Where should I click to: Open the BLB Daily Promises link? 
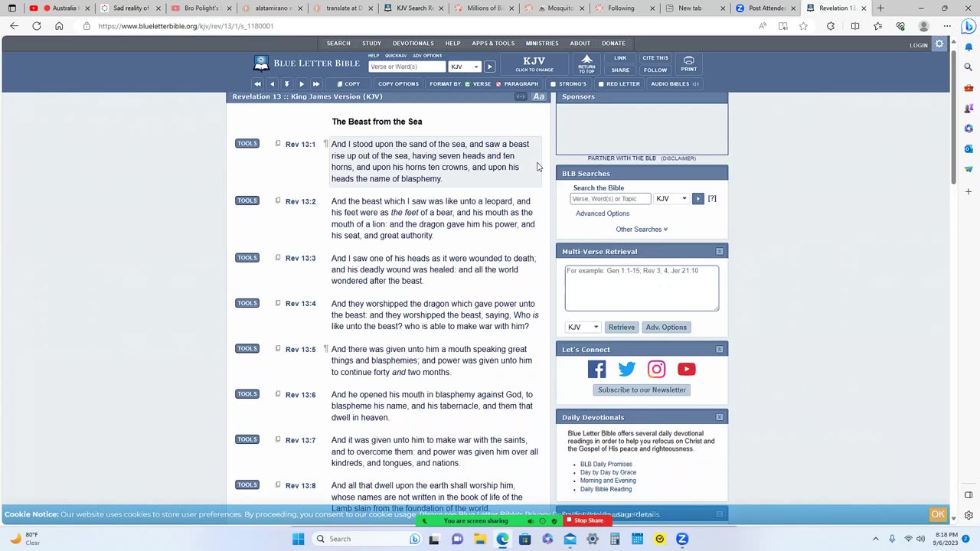(606, 465)
